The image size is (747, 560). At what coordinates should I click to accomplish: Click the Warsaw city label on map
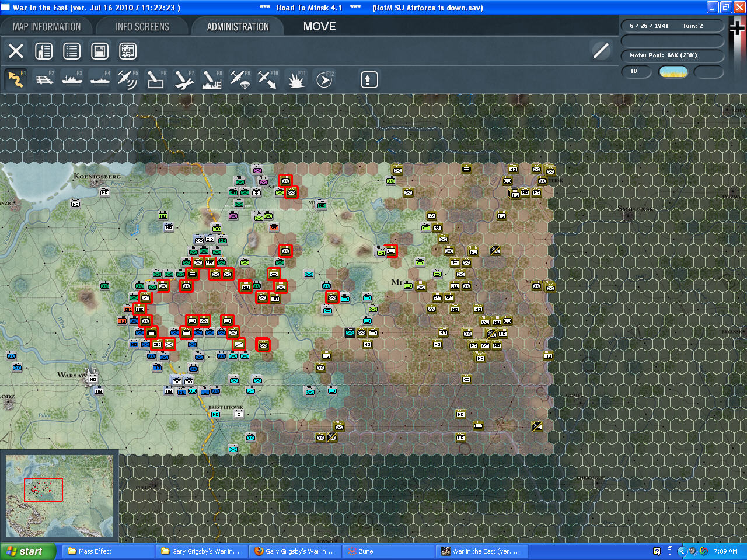point(72,374)
